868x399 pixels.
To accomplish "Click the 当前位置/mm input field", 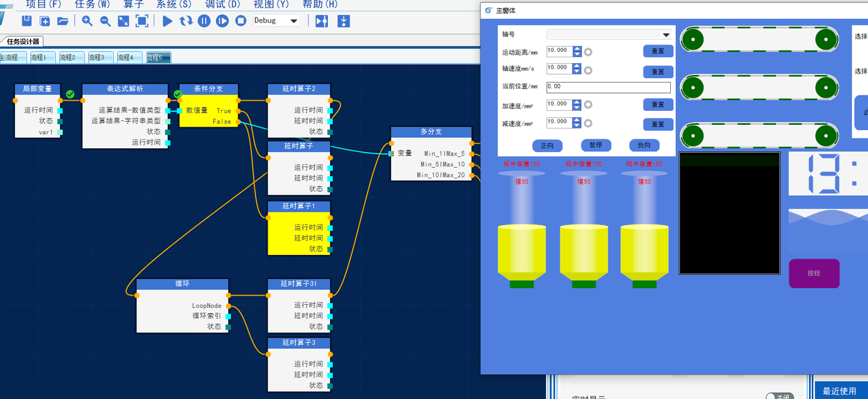I will (608, 87).
